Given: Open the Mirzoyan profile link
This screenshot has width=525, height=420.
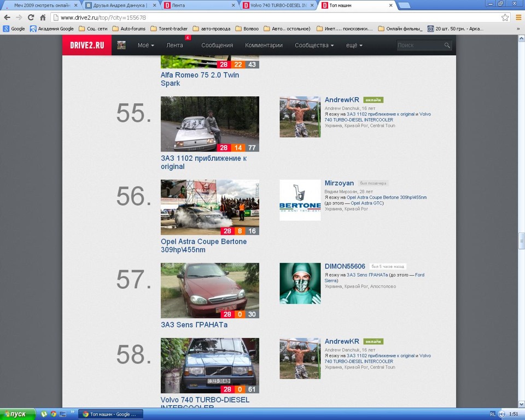Looking at the screenshot, I should tap(339, 183).
